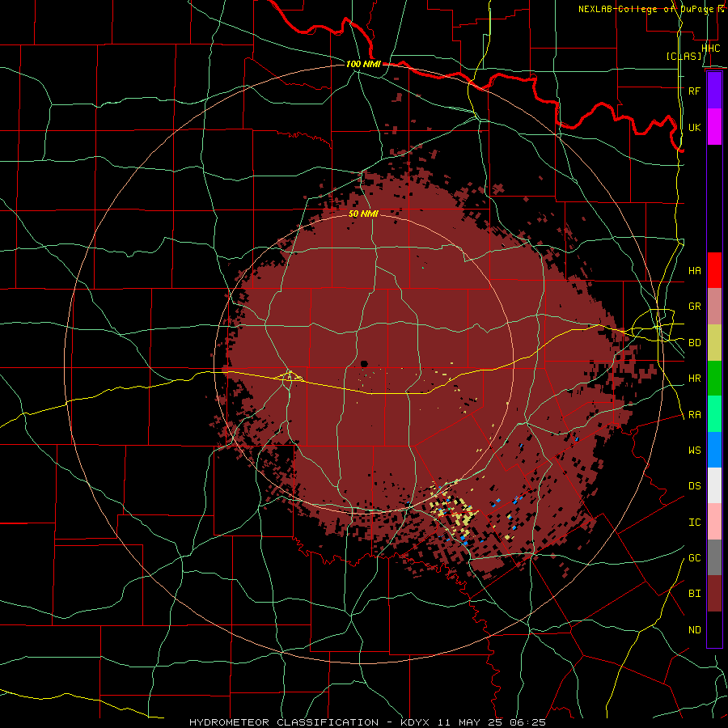Click the 'BD' legend label text

[x=694, y=343]
